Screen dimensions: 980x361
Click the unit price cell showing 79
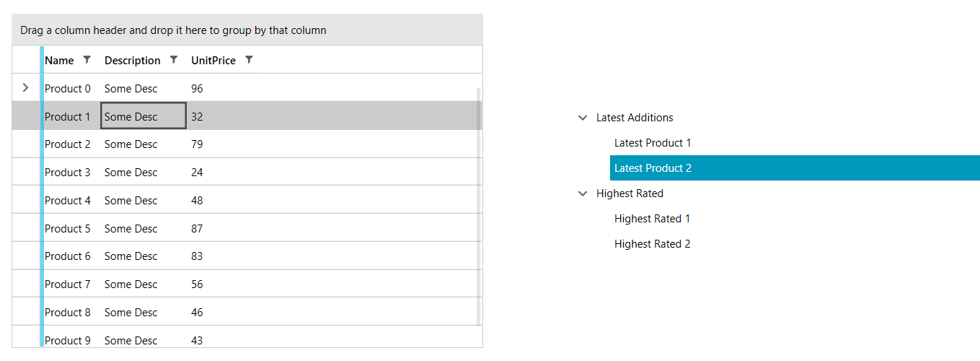(x=197, y=144)
